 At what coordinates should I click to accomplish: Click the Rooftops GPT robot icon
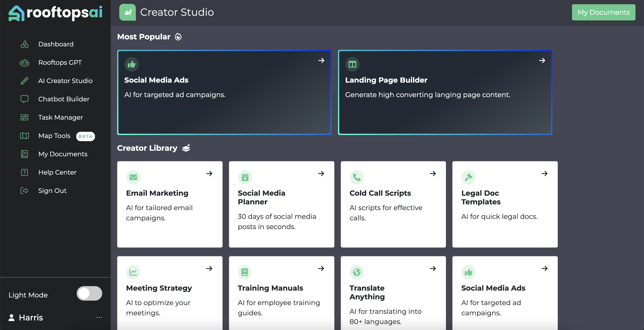tap(24, 63)
